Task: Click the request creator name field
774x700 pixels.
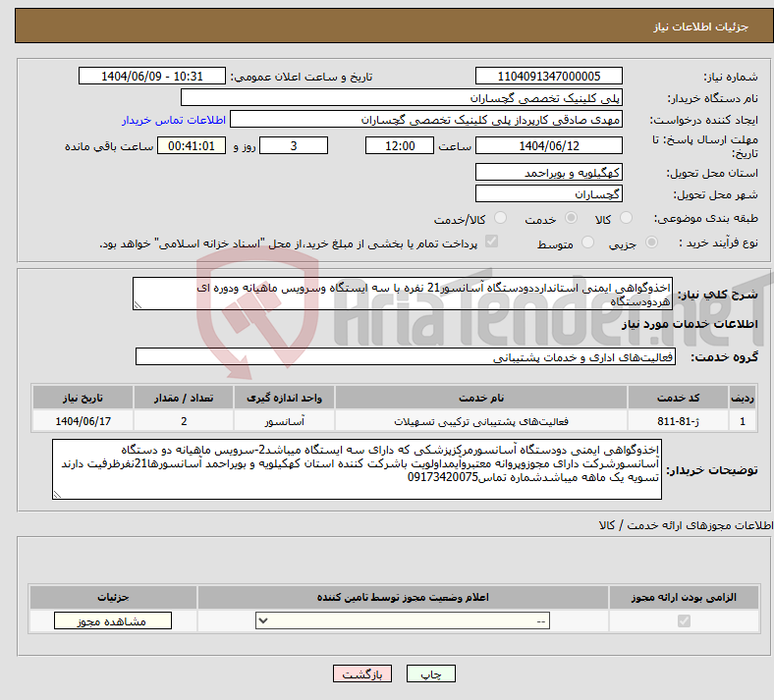Action: point(426,120)
